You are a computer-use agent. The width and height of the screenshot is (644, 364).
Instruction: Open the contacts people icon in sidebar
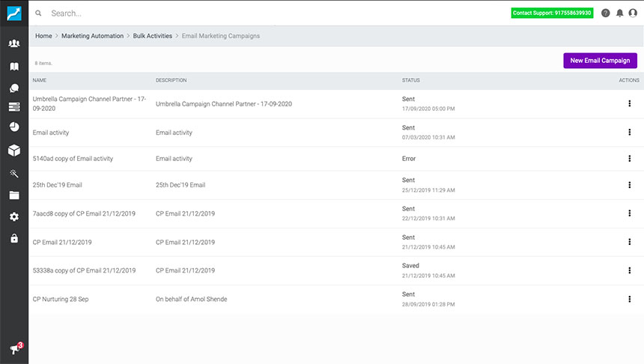[x=13, y=44]
